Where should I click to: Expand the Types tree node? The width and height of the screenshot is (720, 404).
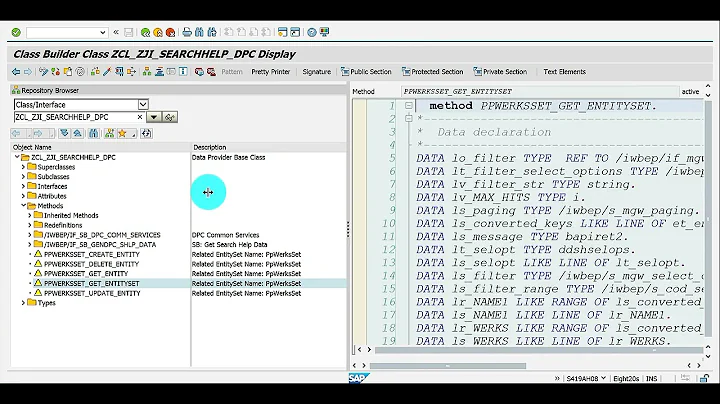coord(23,303)
